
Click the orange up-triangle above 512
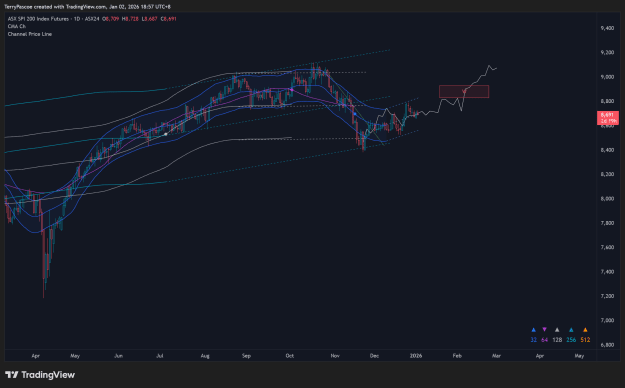585,330
